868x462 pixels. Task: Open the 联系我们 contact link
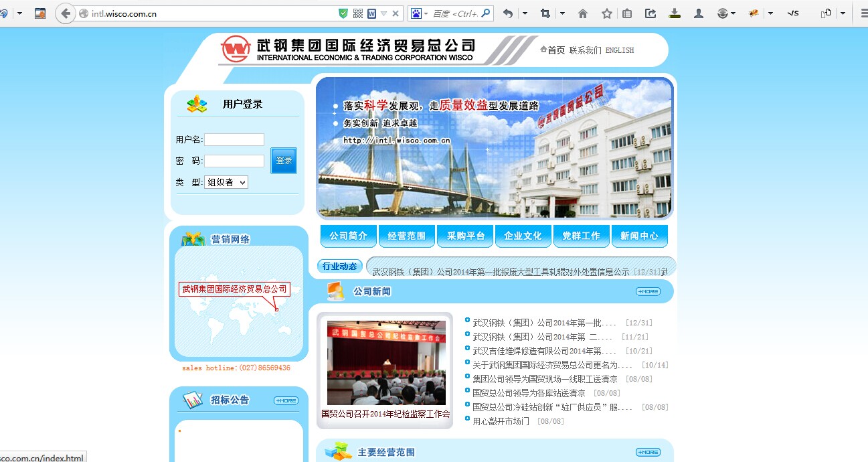(x=585, y=50)
